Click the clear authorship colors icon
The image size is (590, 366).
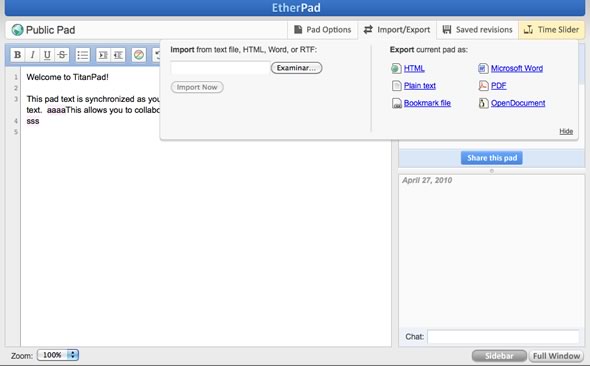[139, 55]
